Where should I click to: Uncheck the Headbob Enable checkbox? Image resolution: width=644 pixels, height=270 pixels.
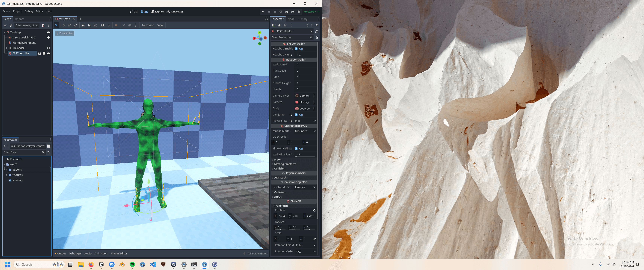296,49
